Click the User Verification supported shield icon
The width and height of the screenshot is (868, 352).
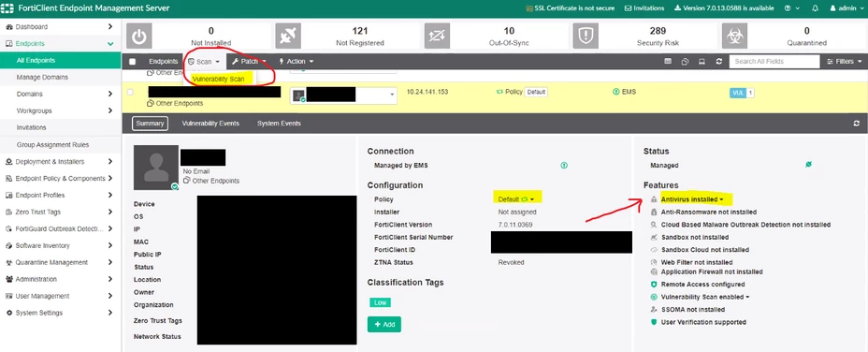[654, 322]
